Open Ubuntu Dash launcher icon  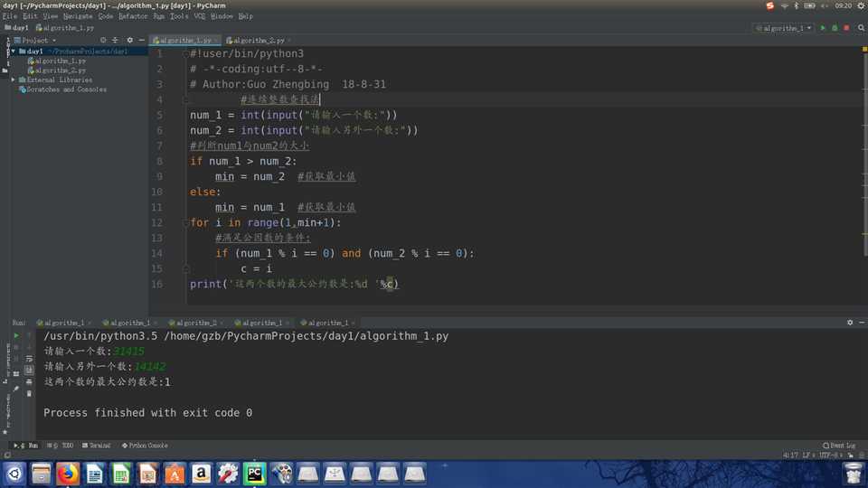point(14,474)
